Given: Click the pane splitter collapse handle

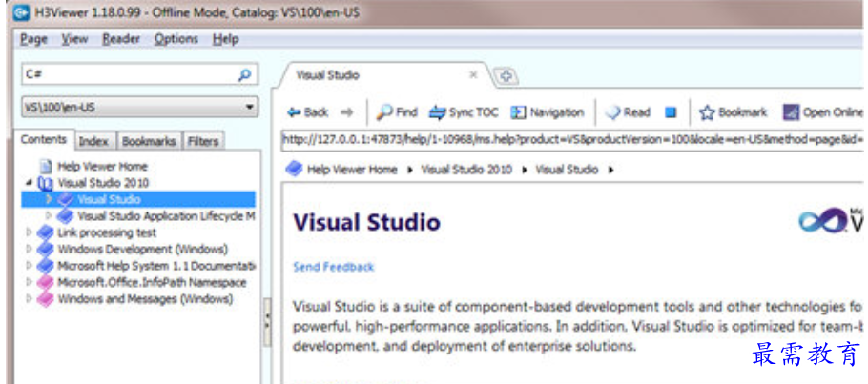Looking at the screenshot, I should click(267, 322).
